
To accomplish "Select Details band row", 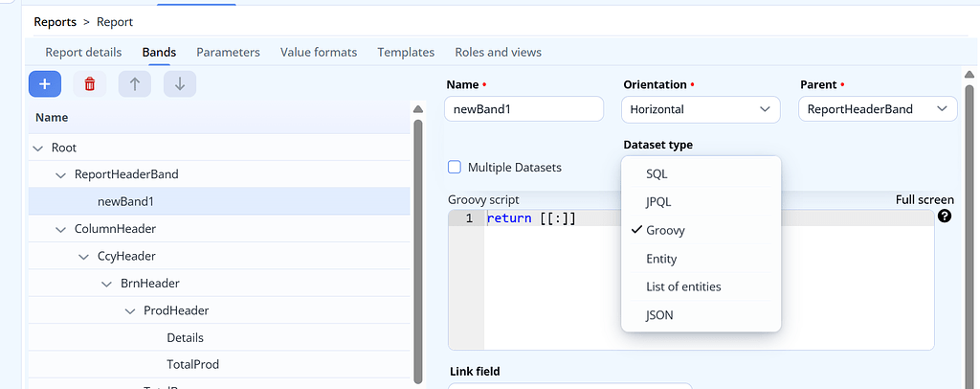I will (x=219, y=337).
